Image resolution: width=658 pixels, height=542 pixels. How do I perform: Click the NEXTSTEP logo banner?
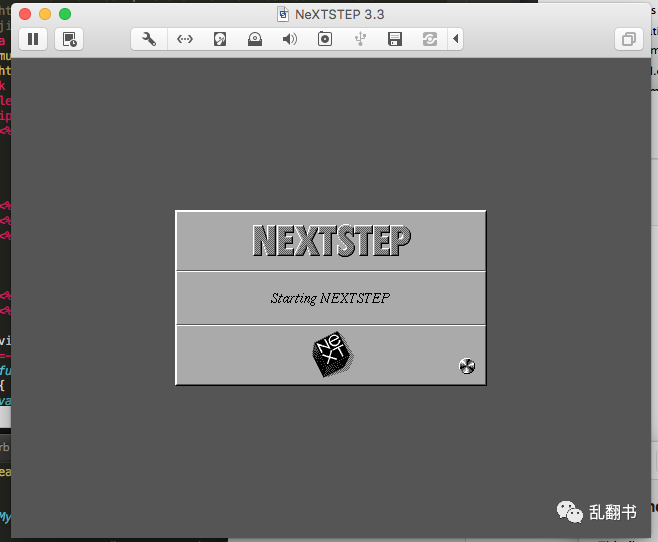point(331,241)
